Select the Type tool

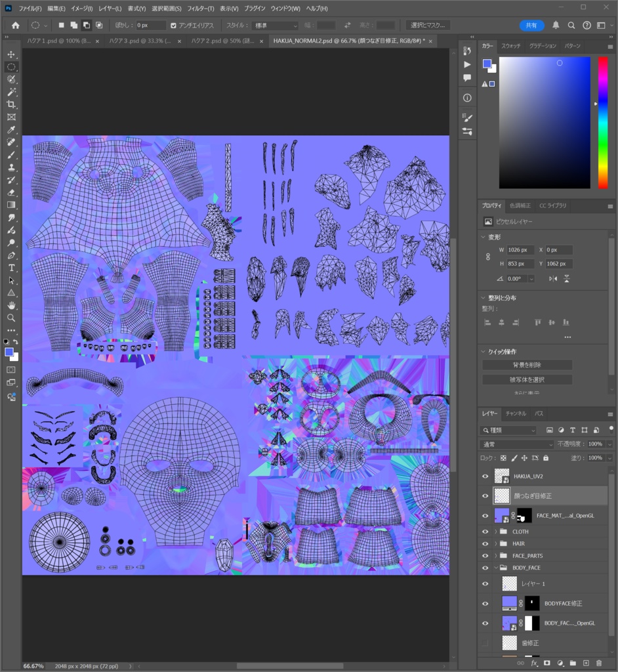pos(10,269)
